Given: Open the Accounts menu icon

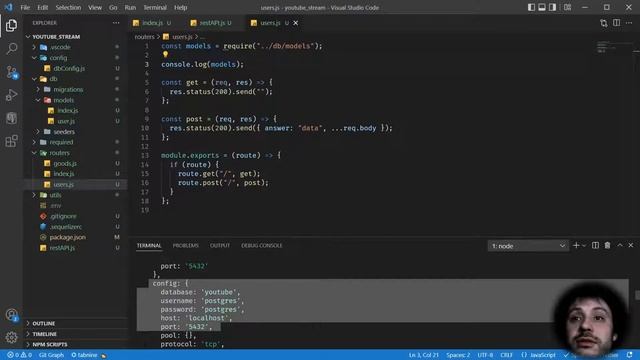Looking at the screenshot, I should 11,315.
